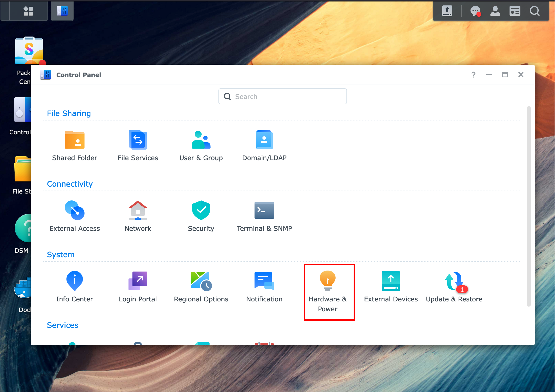This screenshot has height=392, width=555.
Task: Open Notification settings
Action: (x=264, y=287)
